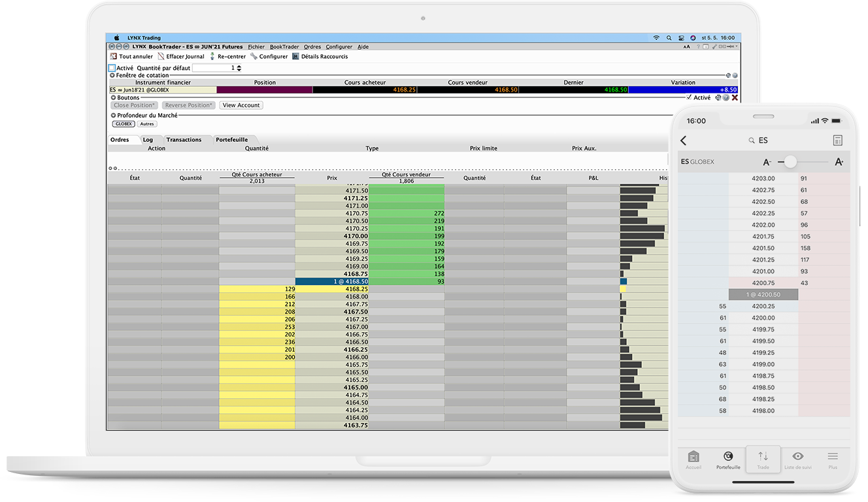
Task: Click the Effacer Journal toolbar icon
Action: coord(161,56)
